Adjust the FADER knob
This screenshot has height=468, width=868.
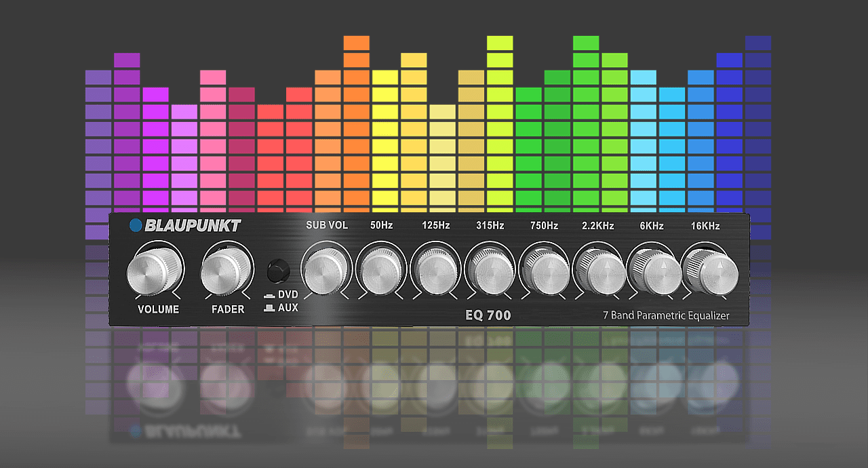click(x=226, y=271)
